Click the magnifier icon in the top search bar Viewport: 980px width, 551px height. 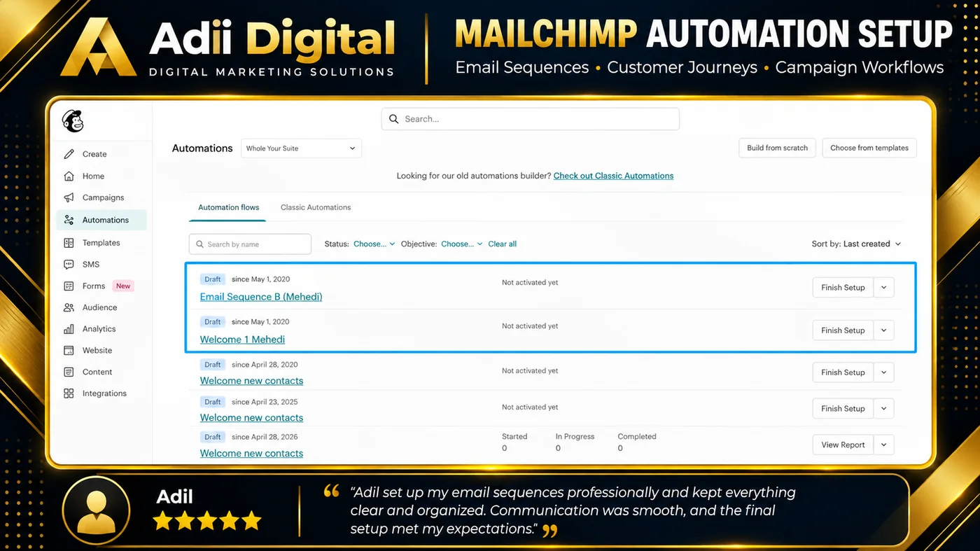[394, 119]
